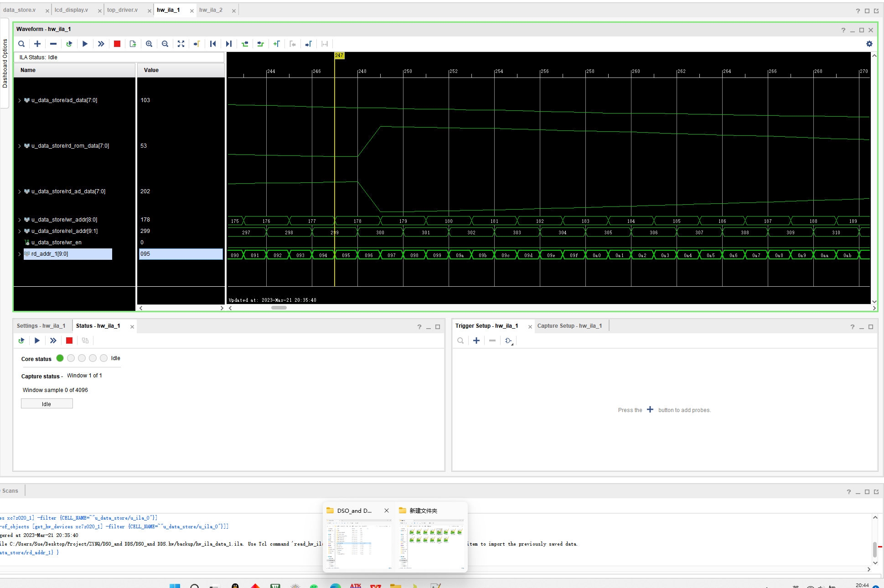Expand the rd_addr_1[9:0] signal
Image resolution: width=884 pixels, height=588 pixels.
pyautogui.click(x=20, y=254)
